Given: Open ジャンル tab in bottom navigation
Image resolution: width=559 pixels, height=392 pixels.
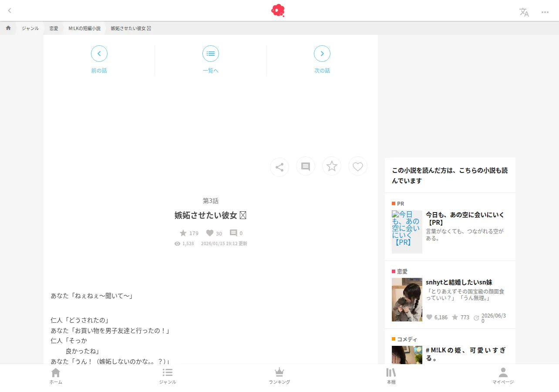Looking at the screenshot, I should coord(168,376).
